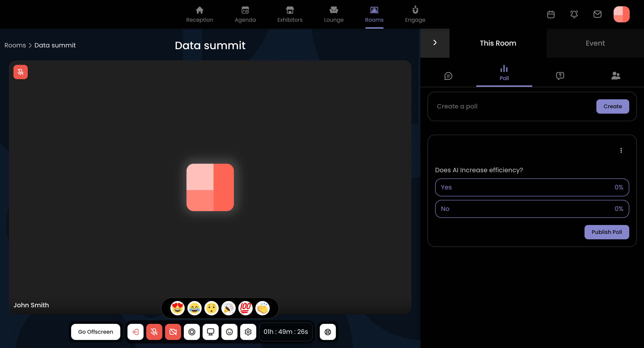This screenshot has width=644, height=348.
Task: Open the mail inbox icon
Action: 597,14
